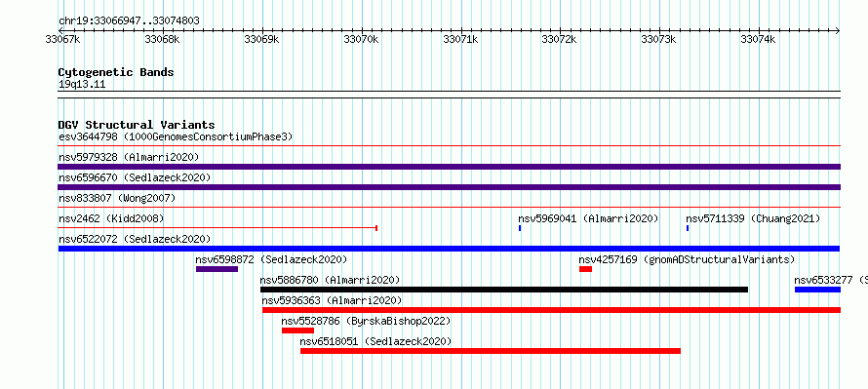Click the thin red esv3644798 track line
Image resolution: width=868 pixels, height=389 pixels.
pos(449,146)
